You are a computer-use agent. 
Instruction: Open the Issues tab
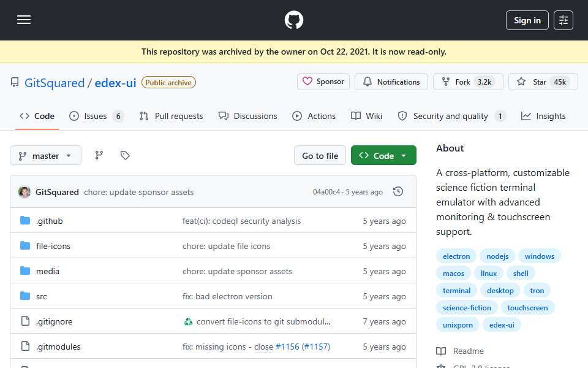click(96, 116)
